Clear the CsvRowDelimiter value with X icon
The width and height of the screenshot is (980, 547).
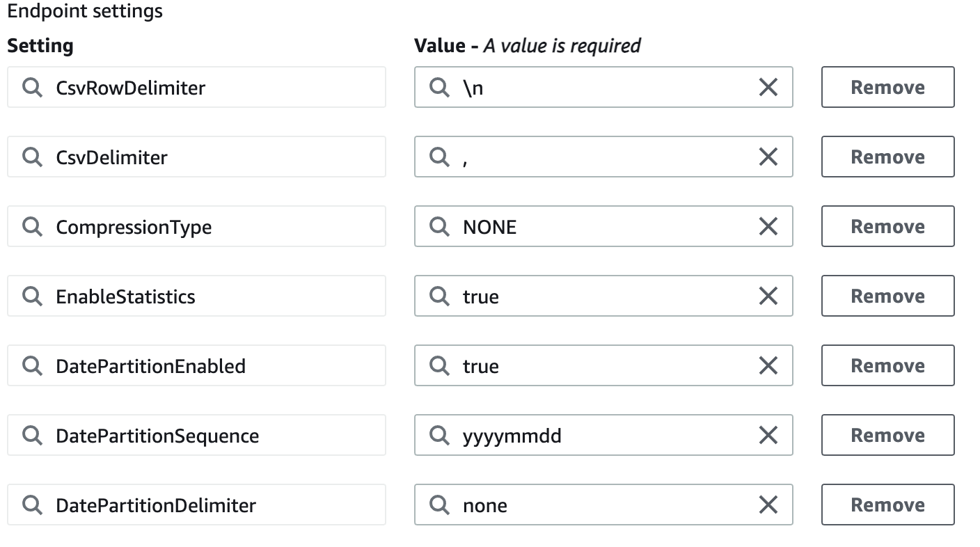coord(768,87)
